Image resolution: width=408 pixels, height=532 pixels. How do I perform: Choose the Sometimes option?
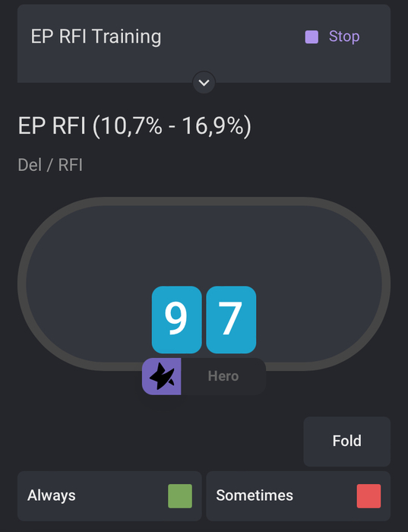(298, 496)
